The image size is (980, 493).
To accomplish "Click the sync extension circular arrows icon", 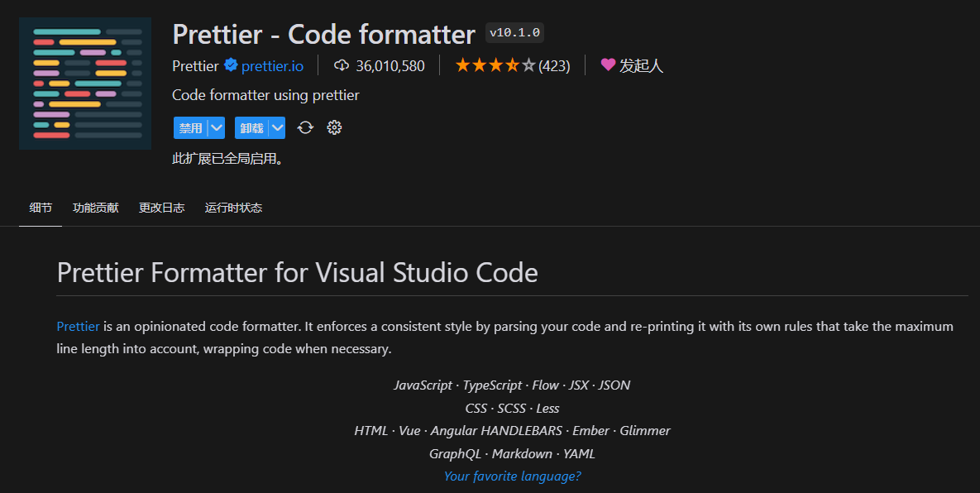I will pos(305,127).
